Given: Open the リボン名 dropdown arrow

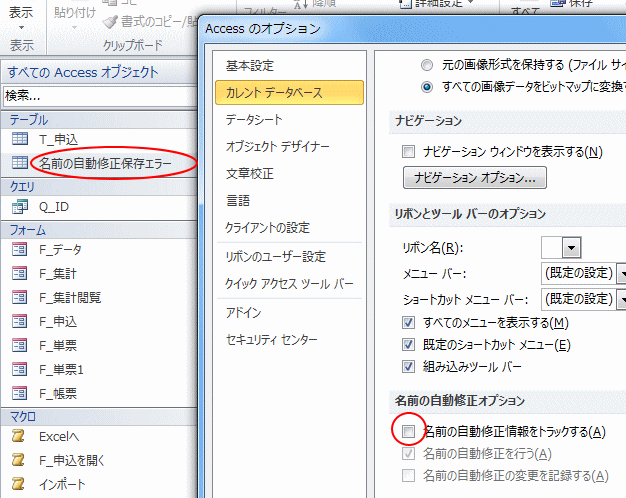Looking at the screenshot, I should [571, 248].
